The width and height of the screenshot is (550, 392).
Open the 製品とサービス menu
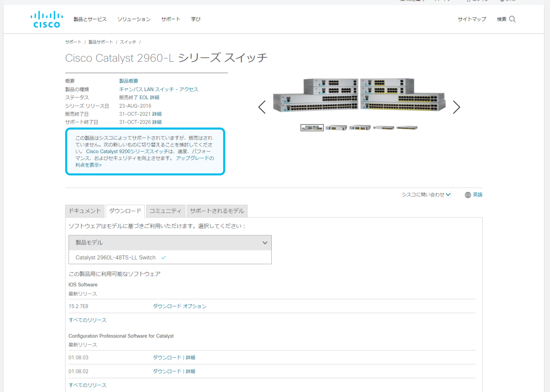click(90, 19)
